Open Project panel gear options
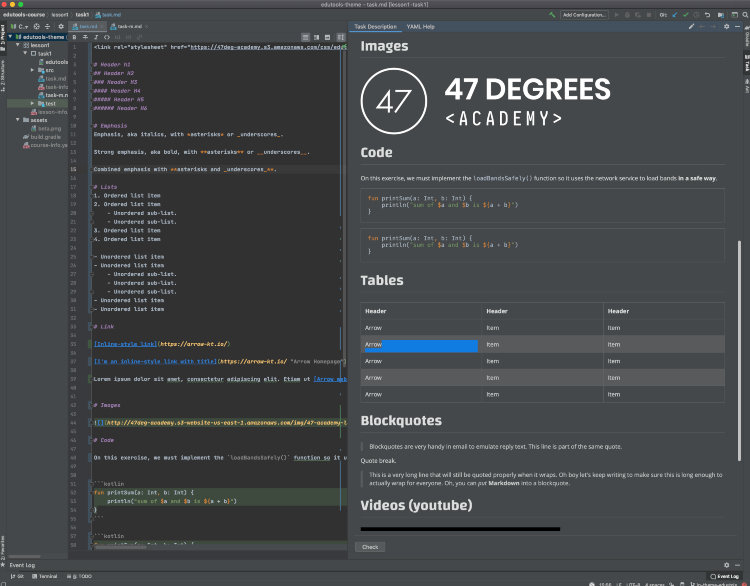Viewport: 750px width, 586px height. click(61, 27)
